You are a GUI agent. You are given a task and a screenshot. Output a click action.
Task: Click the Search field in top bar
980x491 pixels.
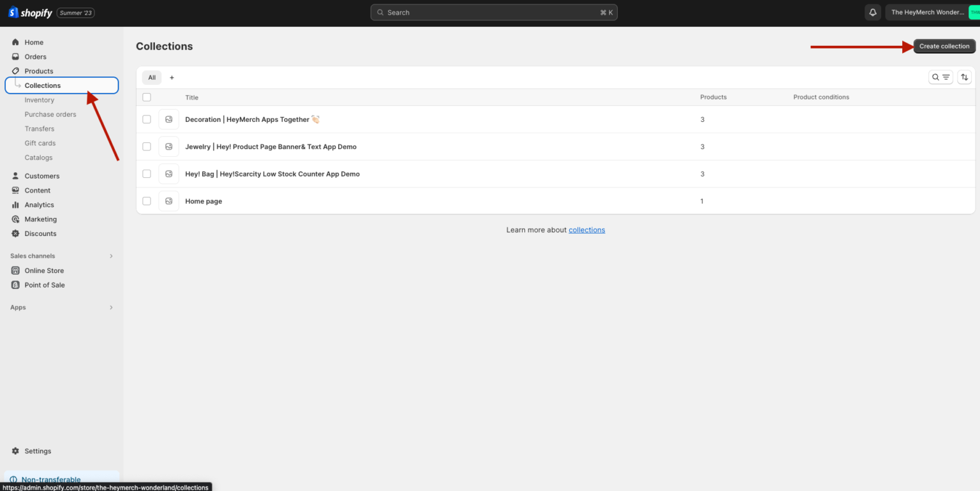494,12
